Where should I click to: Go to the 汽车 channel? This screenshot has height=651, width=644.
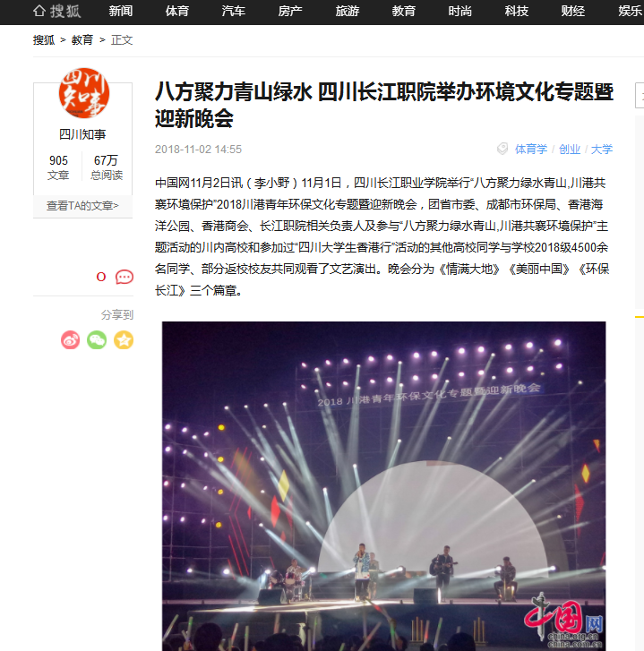(234, 11)
